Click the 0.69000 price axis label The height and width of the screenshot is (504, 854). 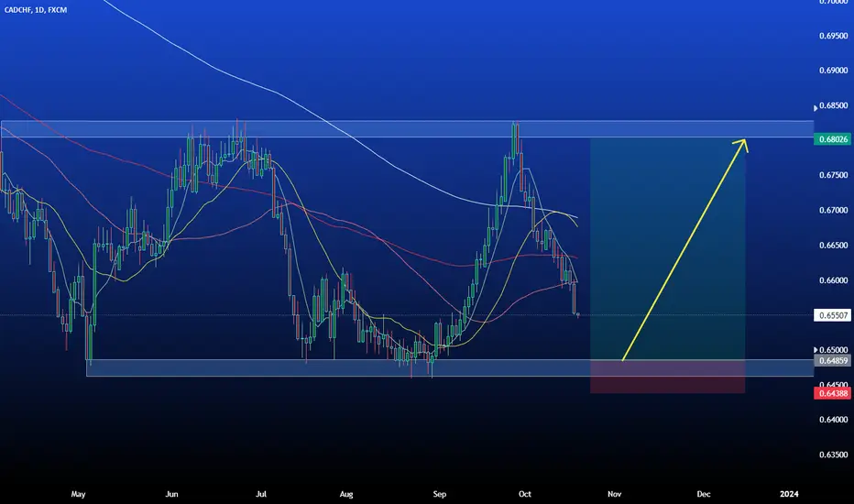[x=833, y=71]
